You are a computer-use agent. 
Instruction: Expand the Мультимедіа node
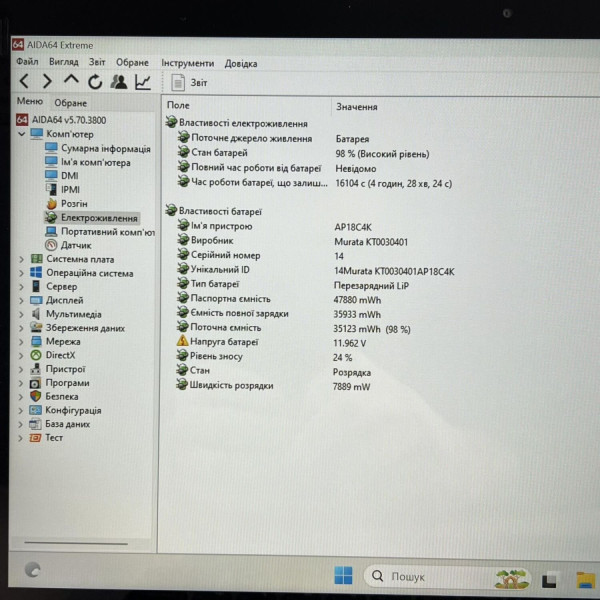click(x=21, y=315)
